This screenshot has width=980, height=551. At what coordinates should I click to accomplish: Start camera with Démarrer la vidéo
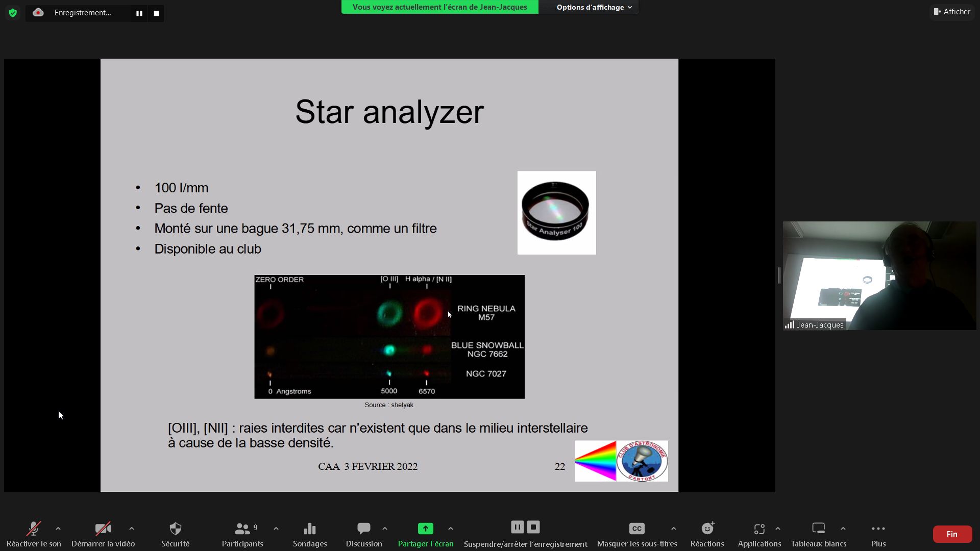(x=103, y=534)
